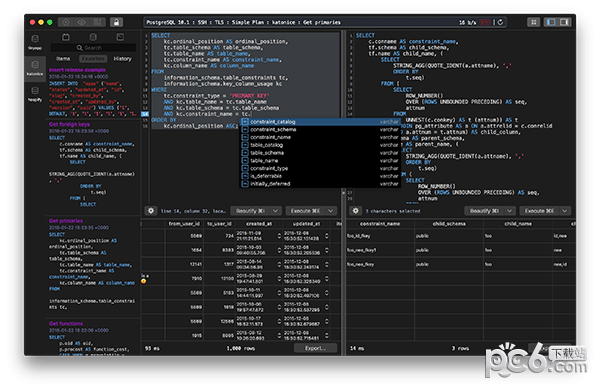Click Beautify in left editor

click(250, 211)
